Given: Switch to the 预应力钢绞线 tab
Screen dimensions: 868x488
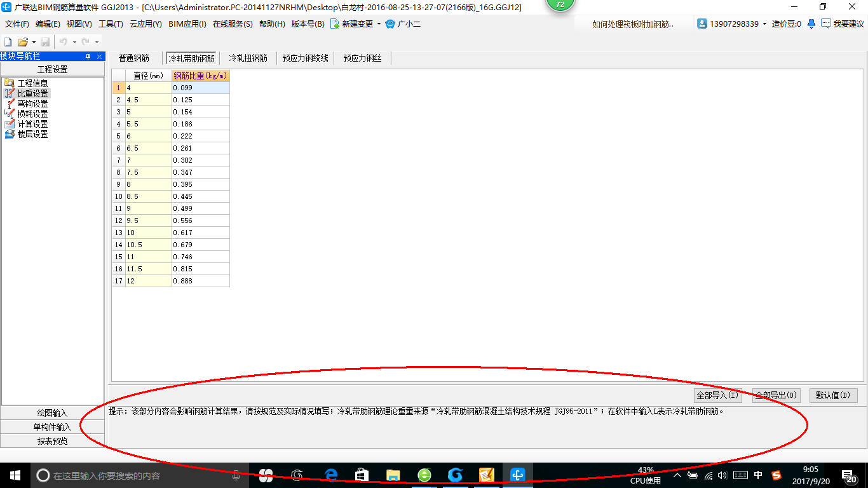Looking at the screenshot, I should 306,58.
